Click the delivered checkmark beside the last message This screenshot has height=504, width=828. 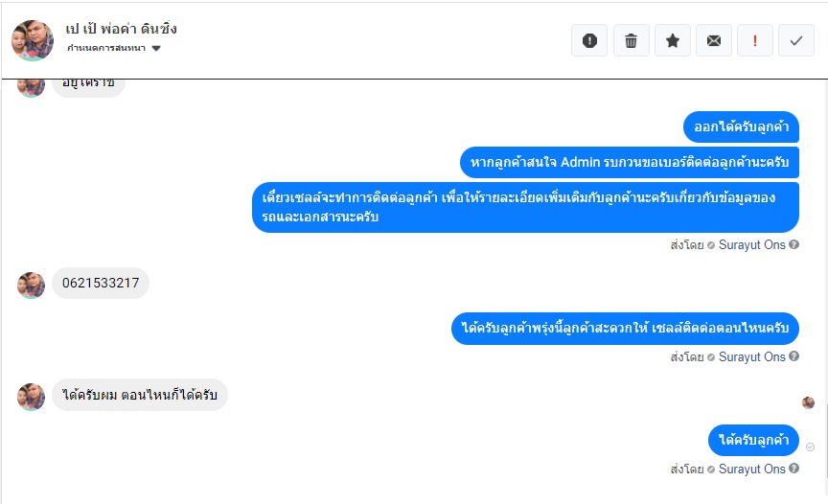coord(810,447)
